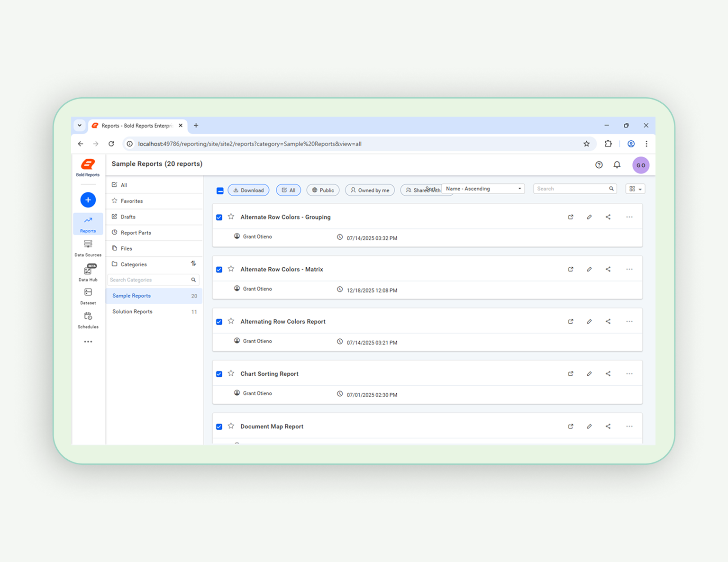Share the Chart Sorting Report
728x562 pixels.
[x=608, y=373]
